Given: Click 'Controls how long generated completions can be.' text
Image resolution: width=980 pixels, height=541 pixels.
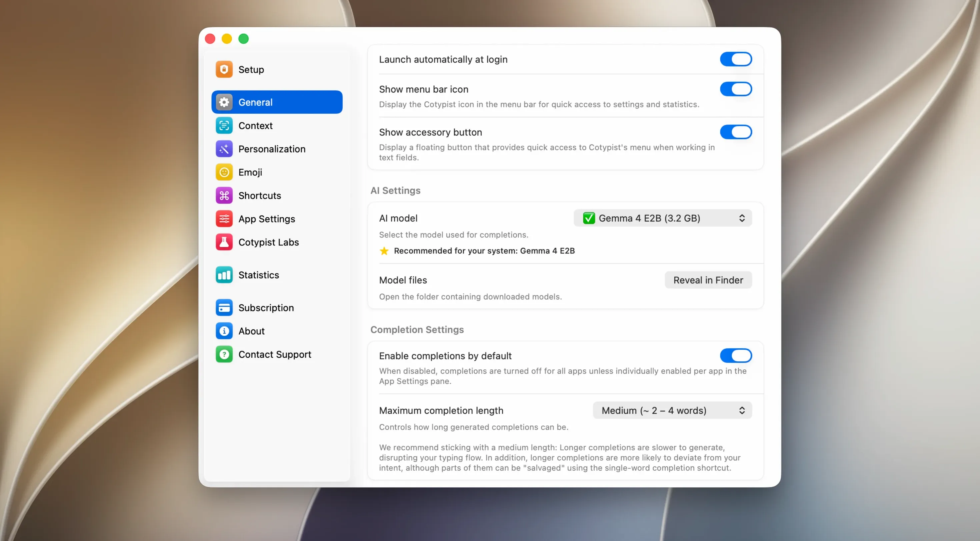Looking at the screenshot, I should point(474,427).
